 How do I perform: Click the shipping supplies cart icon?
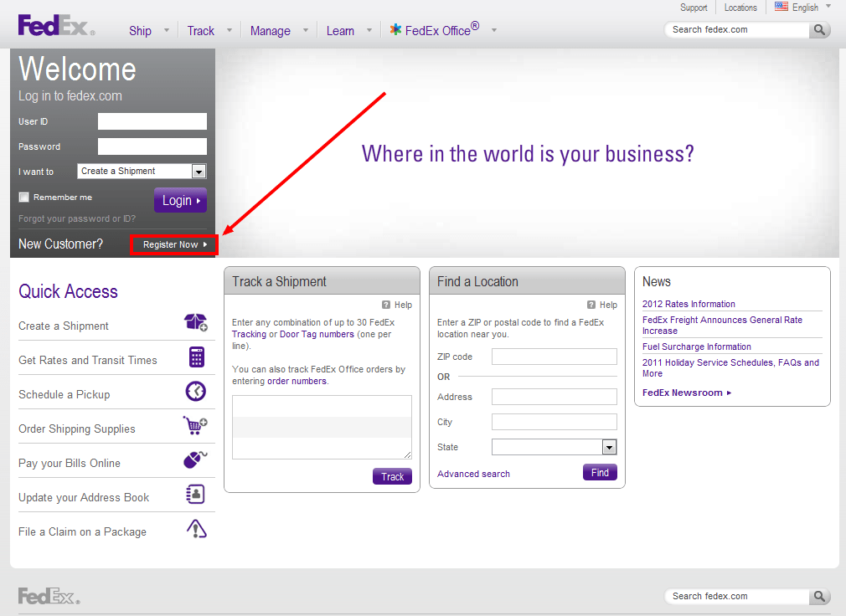pos(195,425)
